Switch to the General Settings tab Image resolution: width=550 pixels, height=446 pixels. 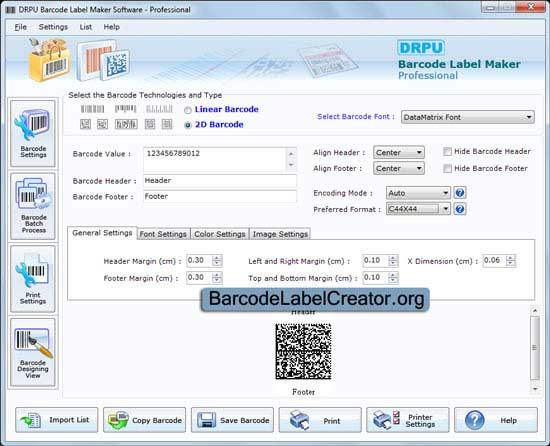pyautogui.click(x=102, y=233)
